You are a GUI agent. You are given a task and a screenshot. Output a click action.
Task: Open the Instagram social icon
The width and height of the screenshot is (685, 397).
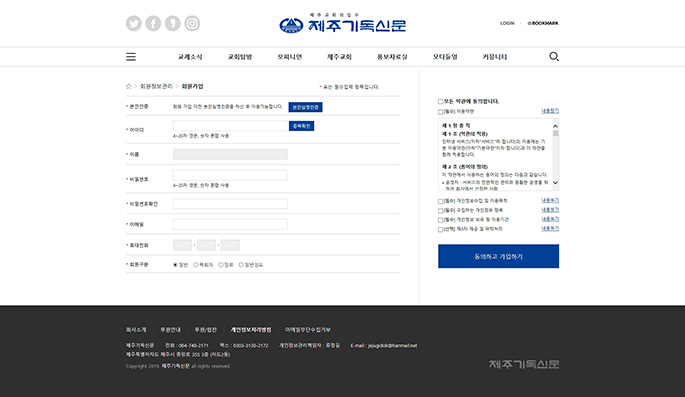point(192,23)
